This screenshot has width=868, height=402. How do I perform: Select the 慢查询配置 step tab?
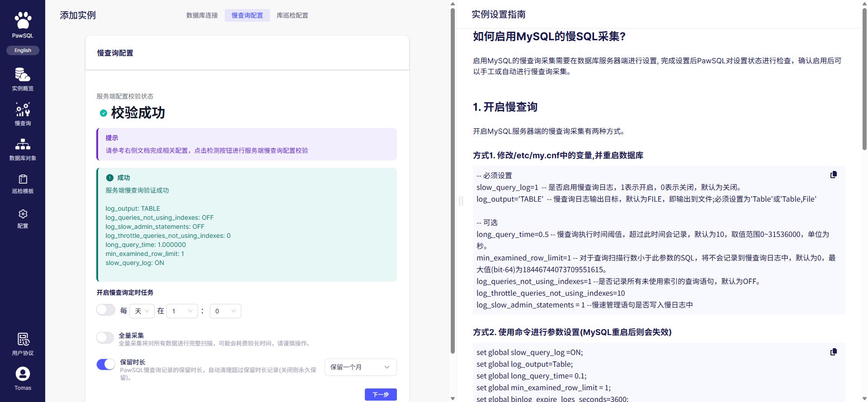(x=247, y=15)
